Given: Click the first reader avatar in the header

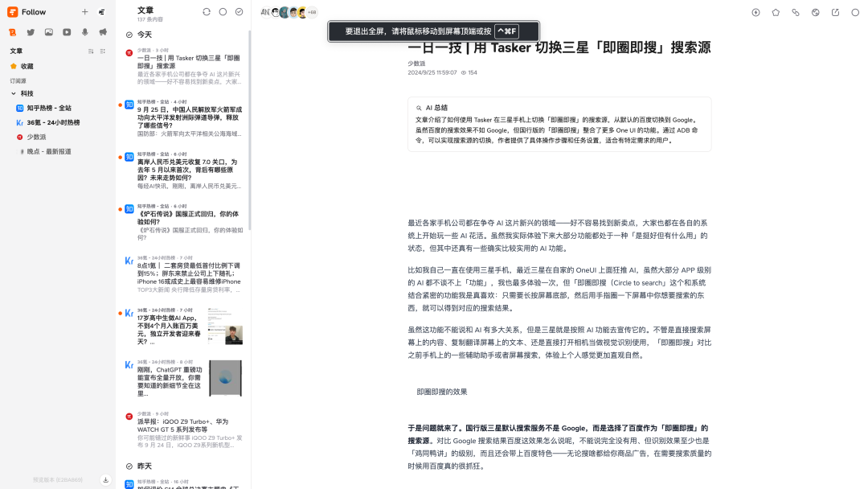Looking at the screenshot, I should [x=266, y=11].
